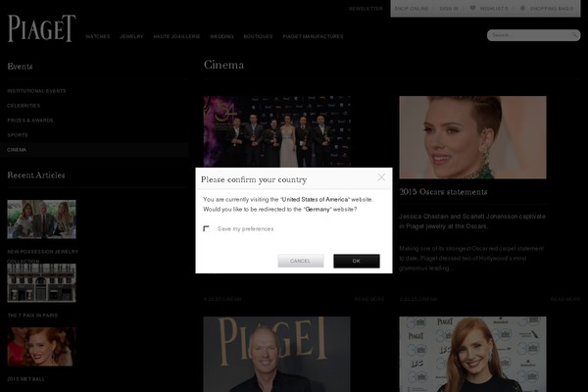The image size is (588, 392).
Task: Open the bald man Piaget backdrop photo
Action: pyautogui.click(x=276, y=354)
